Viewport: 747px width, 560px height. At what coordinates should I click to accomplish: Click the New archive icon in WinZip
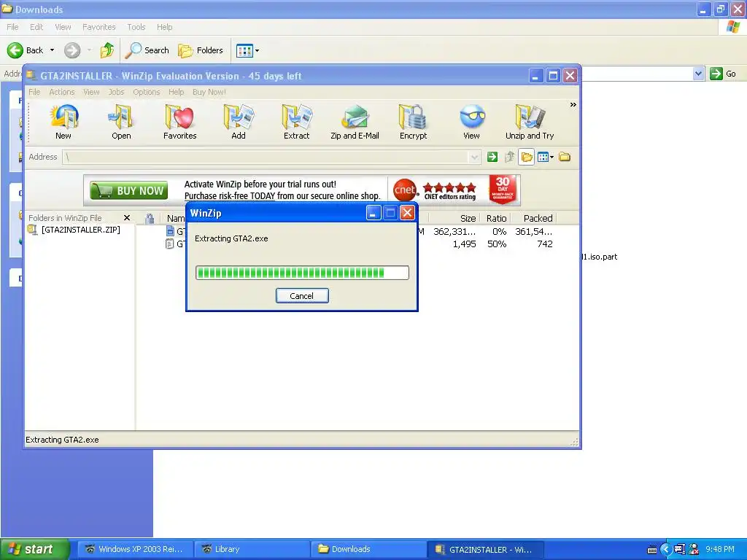(63, 122)
